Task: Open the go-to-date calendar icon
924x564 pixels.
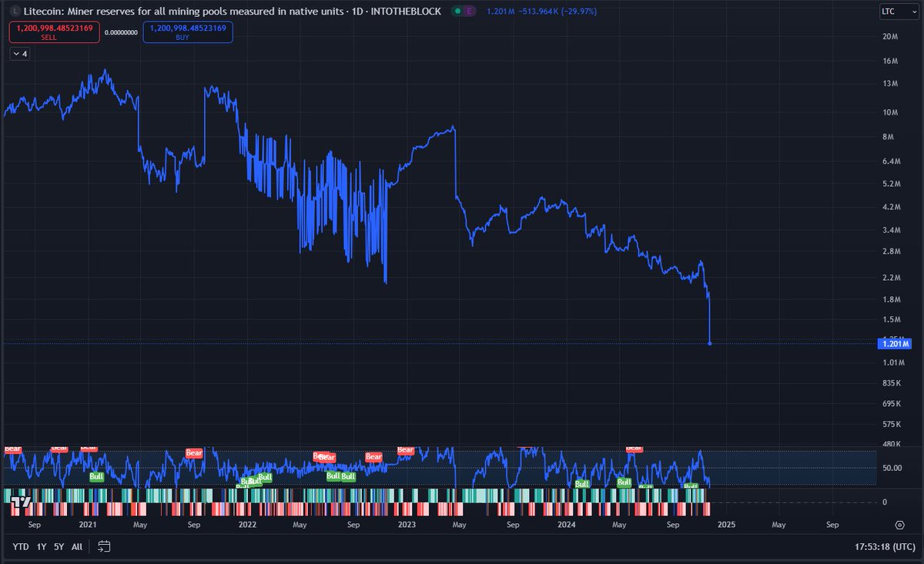Action: (x=103, y=546)
